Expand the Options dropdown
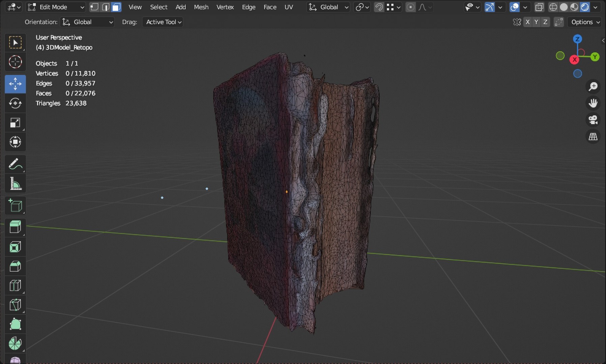 tap(585, 22)
